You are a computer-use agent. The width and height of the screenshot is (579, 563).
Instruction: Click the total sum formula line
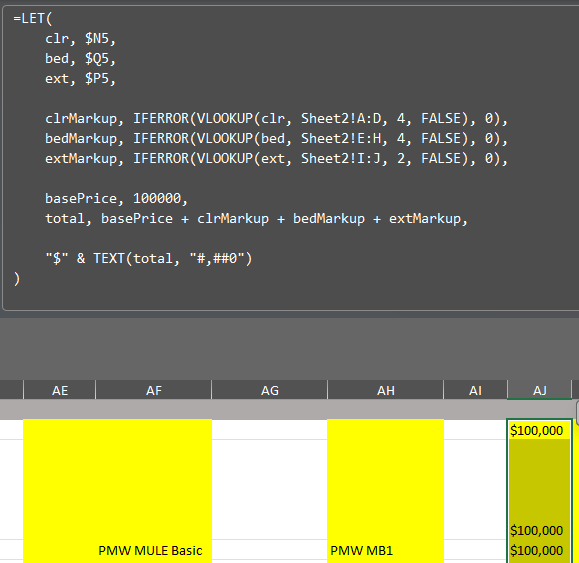tap(257, 219)
